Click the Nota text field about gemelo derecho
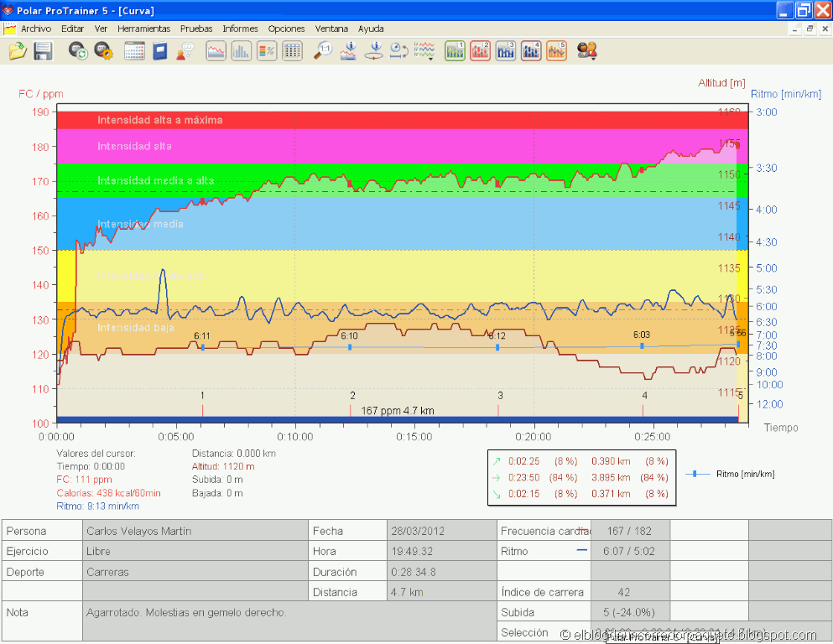Screen dimensions: 833x644 pos(289,621)
